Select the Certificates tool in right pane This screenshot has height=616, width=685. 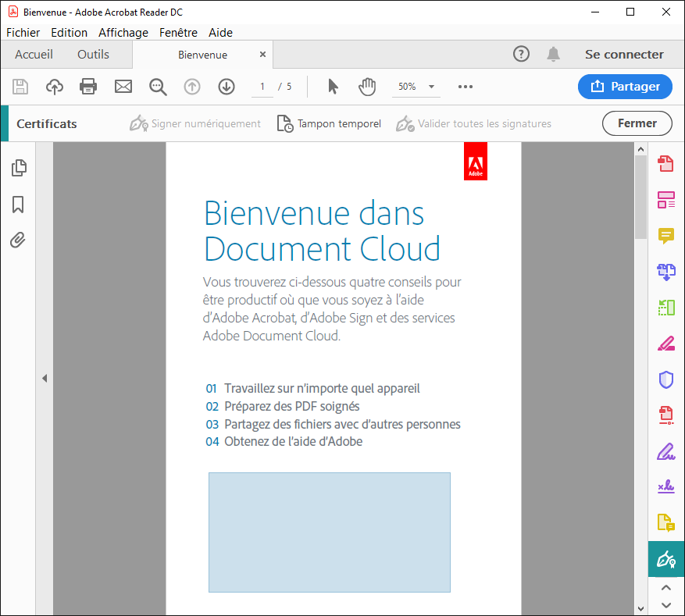pyautogui.click(x=665, y=559)
